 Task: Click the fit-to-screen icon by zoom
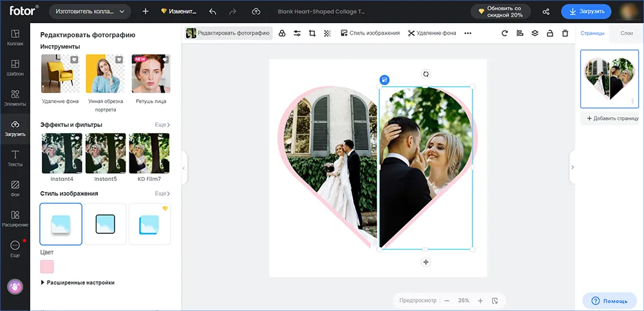click(x=495, y=301)
